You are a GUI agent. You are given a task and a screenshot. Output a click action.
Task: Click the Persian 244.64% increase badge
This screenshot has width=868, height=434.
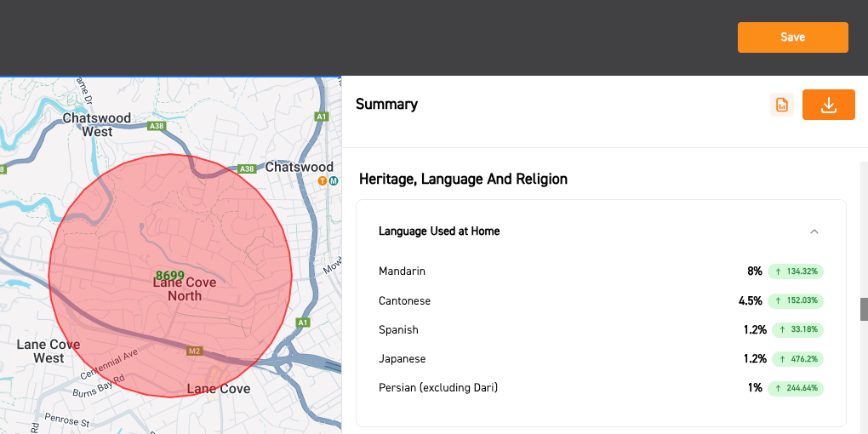(x=795, y=388)
